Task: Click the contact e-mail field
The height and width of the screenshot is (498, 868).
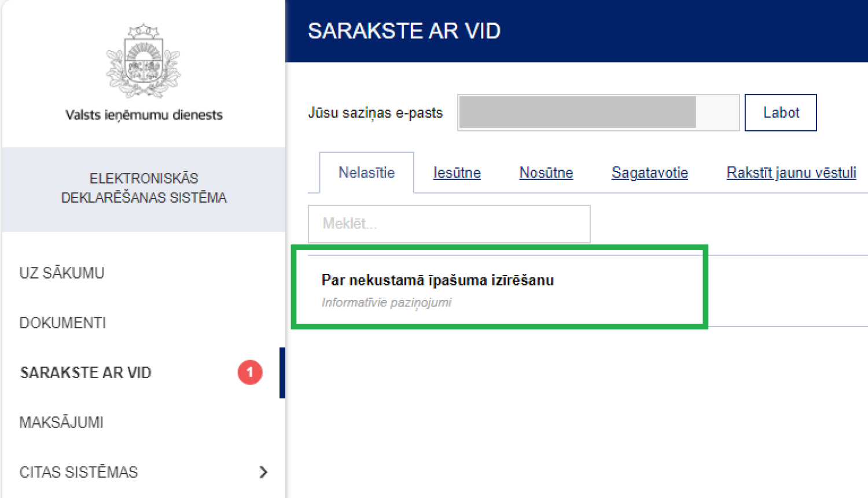Action: point(598,112)
